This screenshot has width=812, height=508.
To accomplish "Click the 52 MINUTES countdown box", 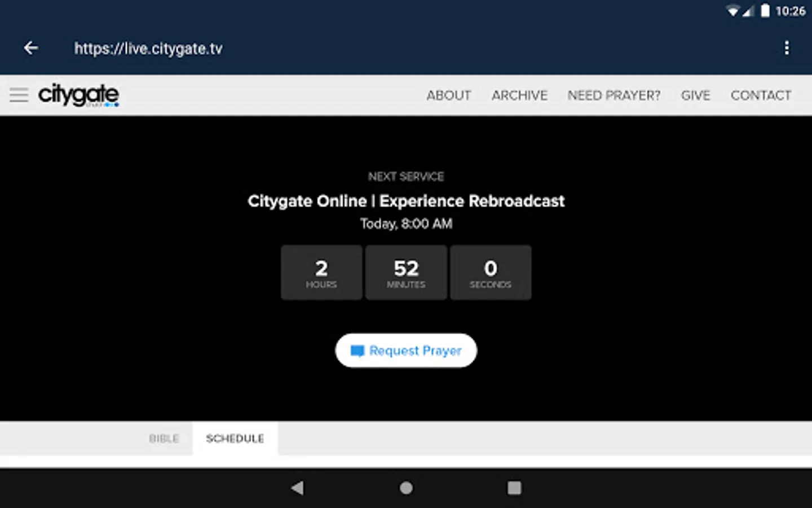I will (406, 272).
